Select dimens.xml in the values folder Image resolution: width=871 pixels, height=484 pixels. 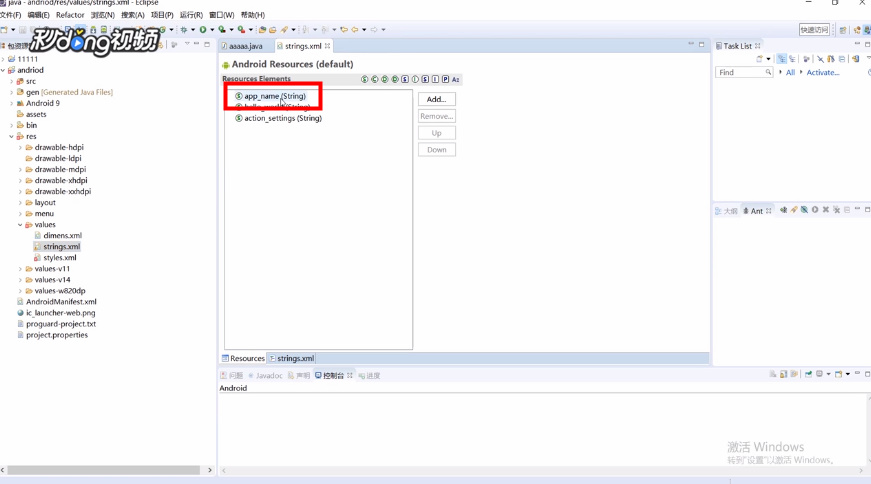click(x=58, y=236)
